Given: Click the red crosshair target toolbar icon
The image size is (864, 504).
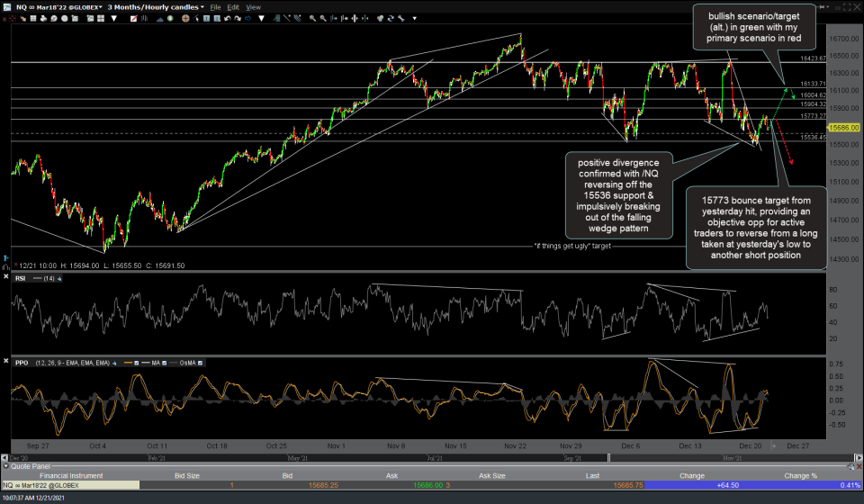Looking at the screenshot, I should [13, 18].
